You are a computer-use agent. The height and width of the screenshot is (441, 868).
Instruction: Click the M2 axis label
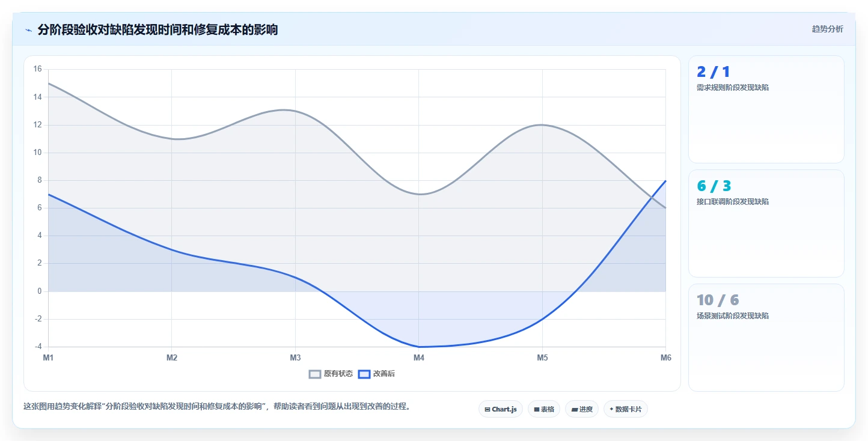[x=172, y=358]
